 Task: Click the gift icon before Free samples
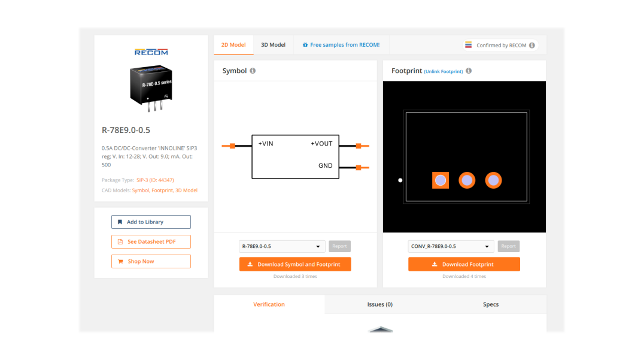click(305, 45)
